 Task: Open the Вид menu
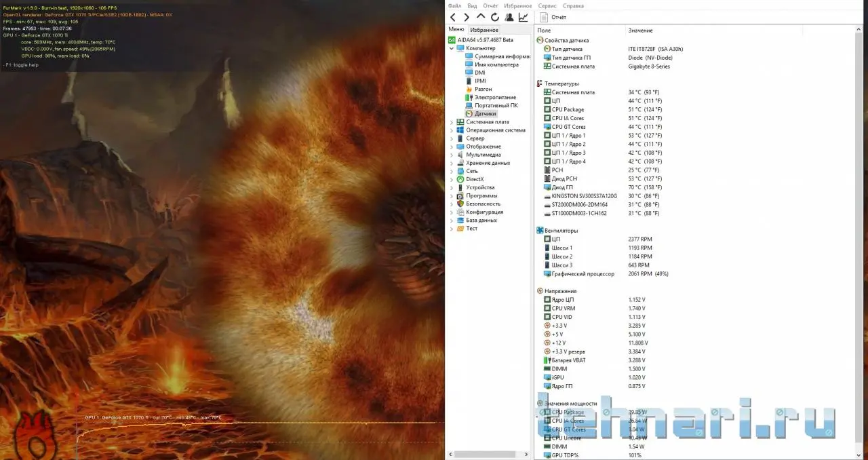pos(472,5)
